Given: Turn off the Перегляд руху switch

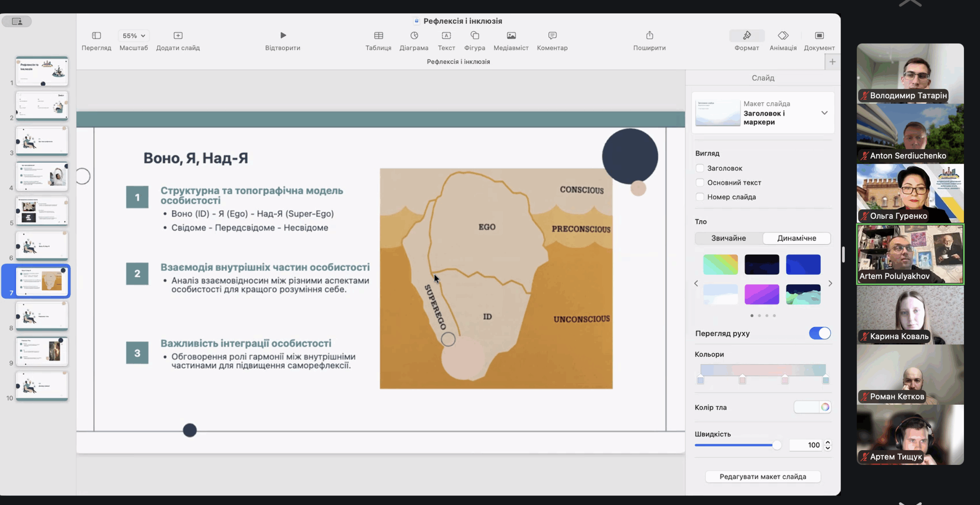Looking at the screenshot, I should pyautogui.click(x=820, y=333).
